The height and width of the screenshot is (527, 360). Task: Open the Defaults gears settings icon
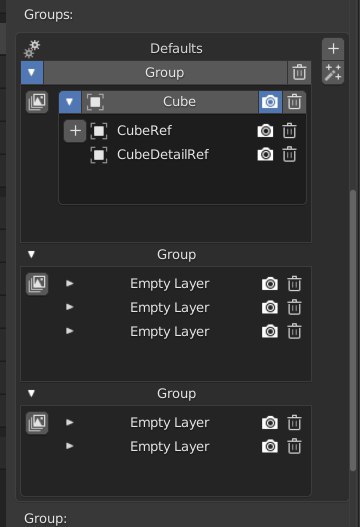(32, 49)
